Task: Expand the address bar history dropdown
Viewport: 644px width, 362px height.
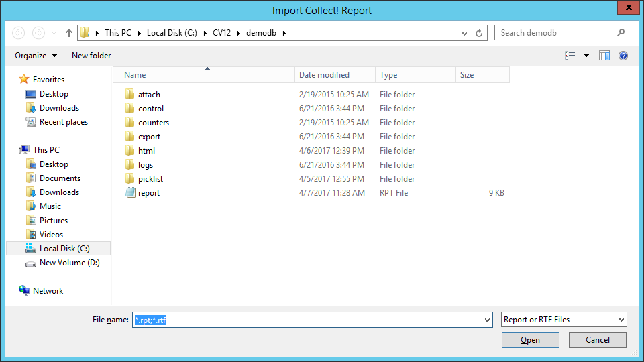Action: tap(464, 34)
